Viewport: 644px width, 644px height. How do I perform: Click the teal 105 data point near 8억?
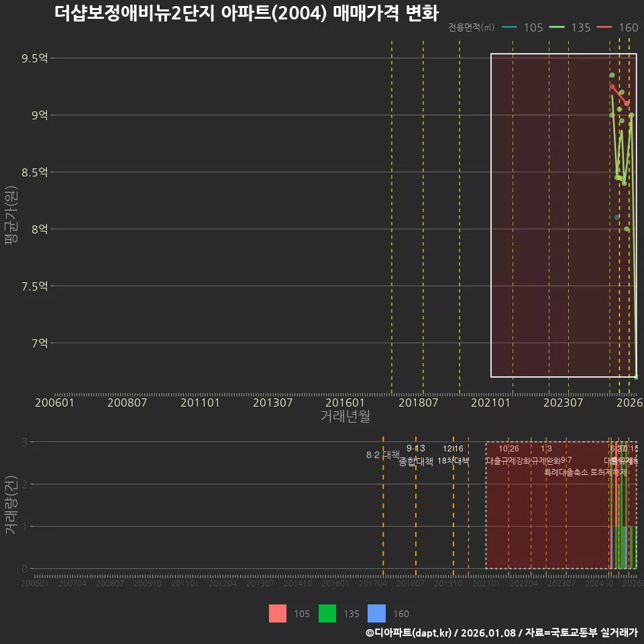pyautogui.click(x=617, y=217)
